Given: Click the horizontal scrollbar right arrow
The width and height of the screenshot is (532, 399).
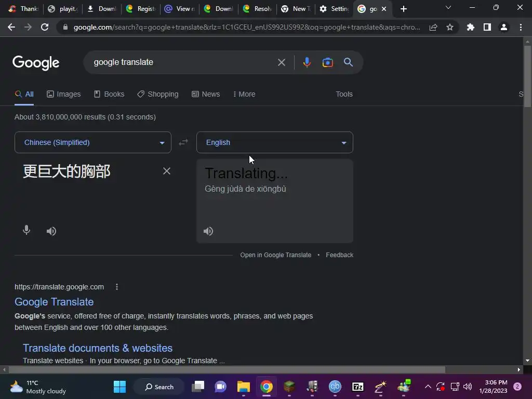Looking at the screenshot, I should pyautogui.click(x=519, y=369).
